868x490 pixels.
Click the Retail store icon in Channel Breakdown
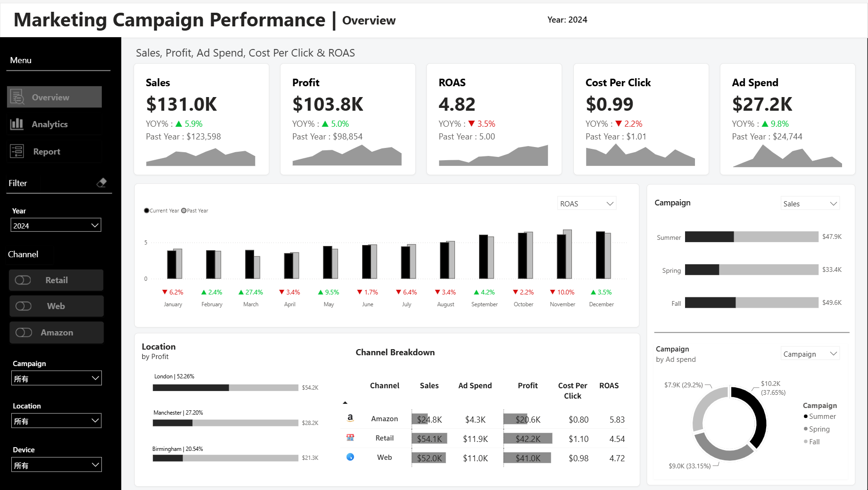350,438
